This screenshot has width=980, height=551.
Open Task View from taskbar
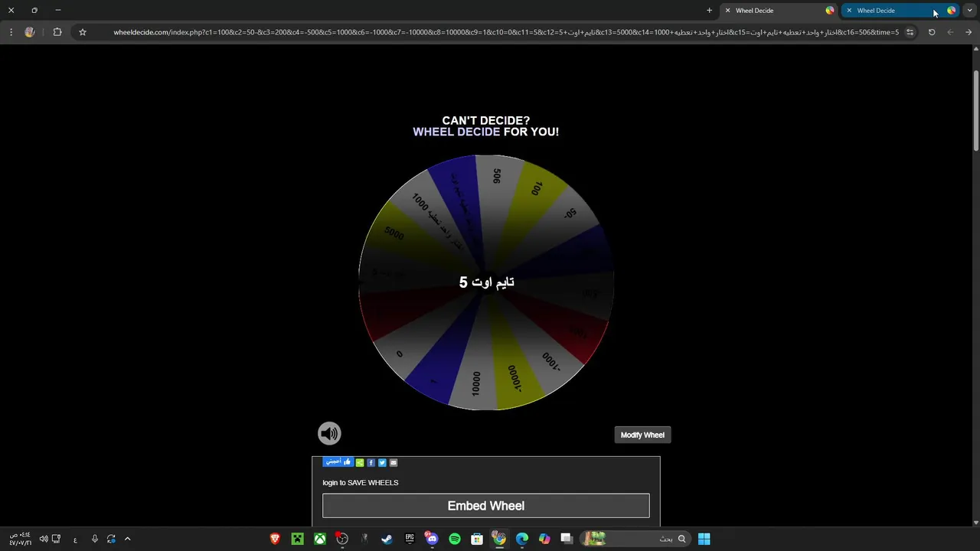[x=567, y=539]
